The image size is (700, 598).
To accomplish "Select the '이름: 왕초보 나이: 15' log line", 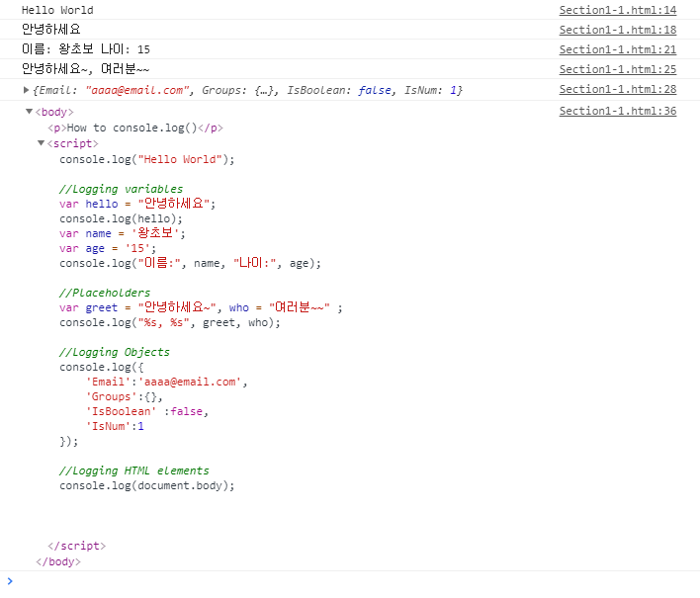I will [x=86, y=49].
